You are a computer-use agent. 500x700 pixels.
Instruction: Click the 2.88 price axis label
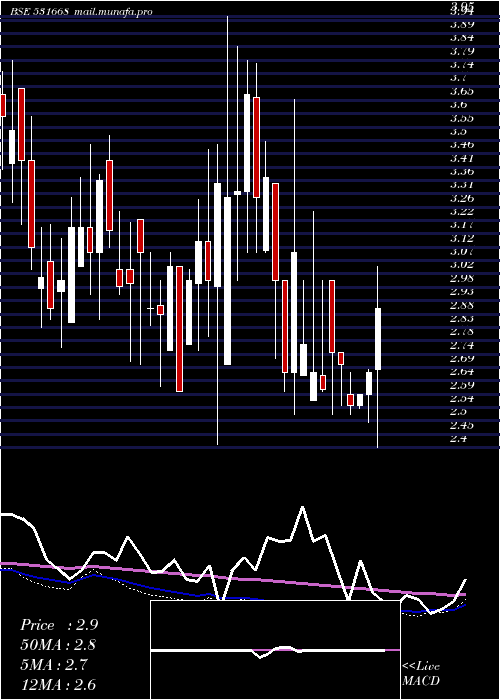[462, 305]
